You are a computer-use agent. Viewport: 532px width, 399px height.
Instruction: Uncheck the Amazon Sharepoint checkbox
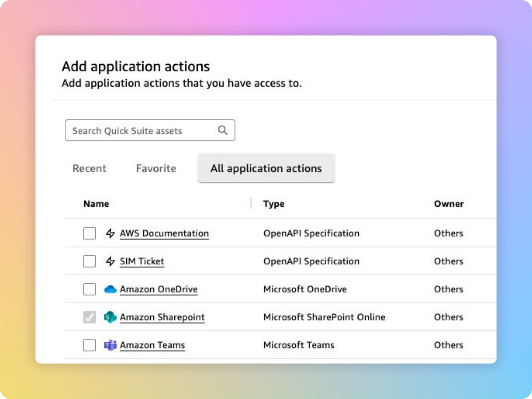(90, 317)
